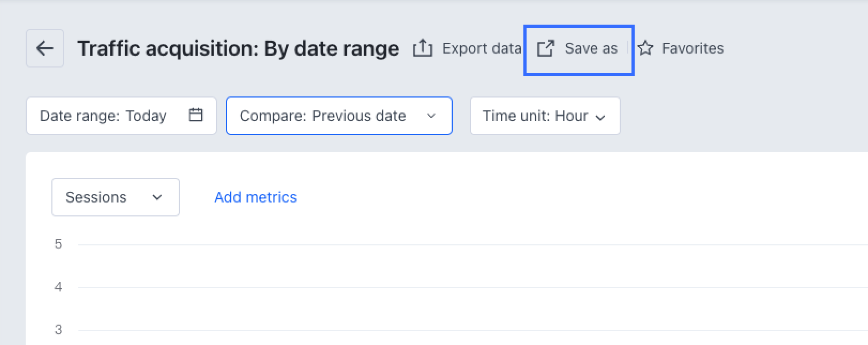Click the Date range: Today field
Image resolution: width=868 pixels, height=345 pixels.
pyautogui.click(x=103, y=116)
